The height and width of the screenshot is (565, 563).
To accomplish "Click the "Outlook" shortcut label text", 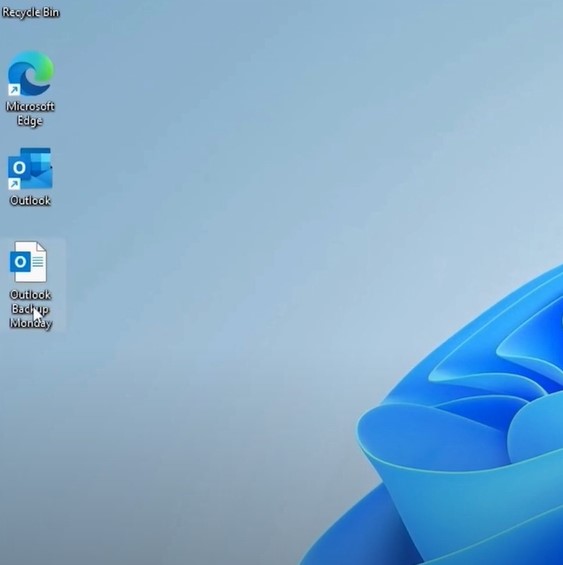I will point(30,201).
